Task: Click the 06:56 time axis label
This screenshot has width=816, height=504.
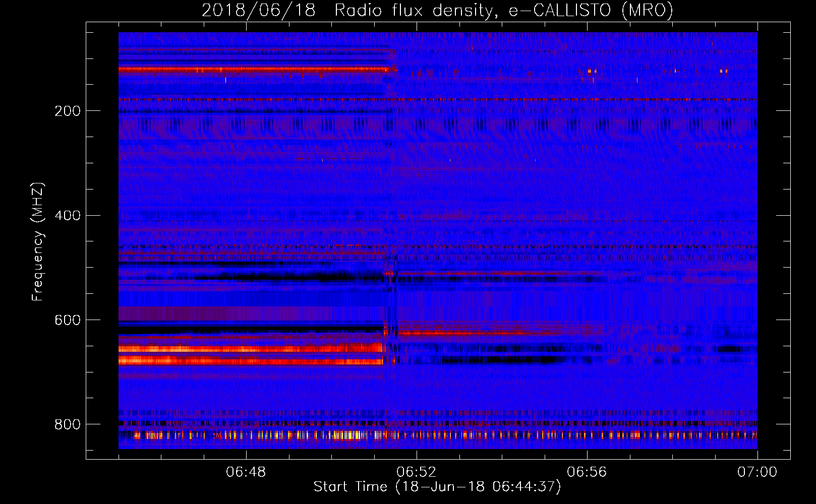Action: tap(587, 472)
